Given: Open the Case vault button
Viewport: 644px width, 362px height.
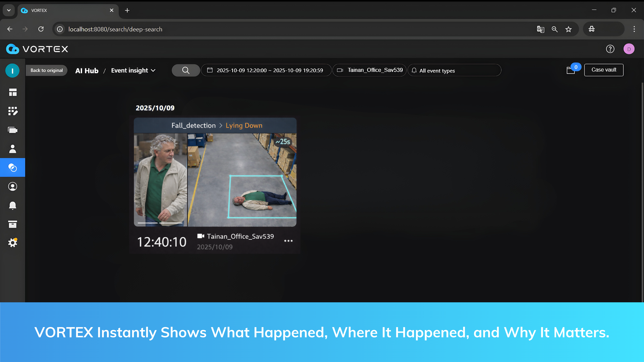Looking at the screenshot, I should click(x=604, y=70).
